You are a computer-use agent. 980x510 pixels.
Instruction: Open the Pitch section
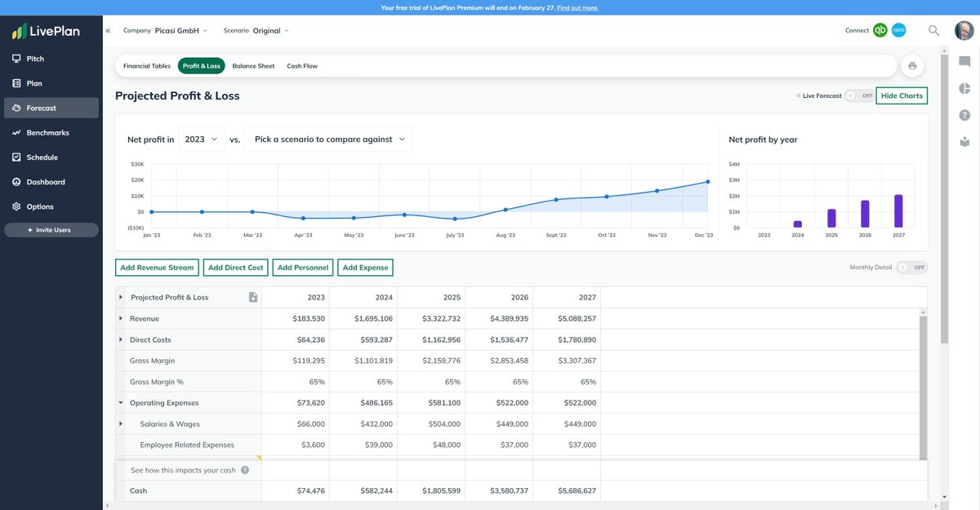pos(51,59)
